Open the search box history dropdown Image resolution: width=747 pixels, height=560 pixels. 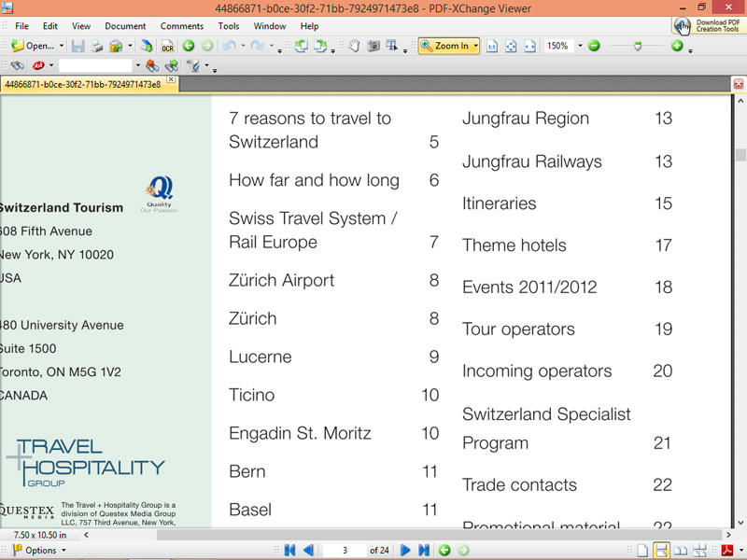point(137,65)
